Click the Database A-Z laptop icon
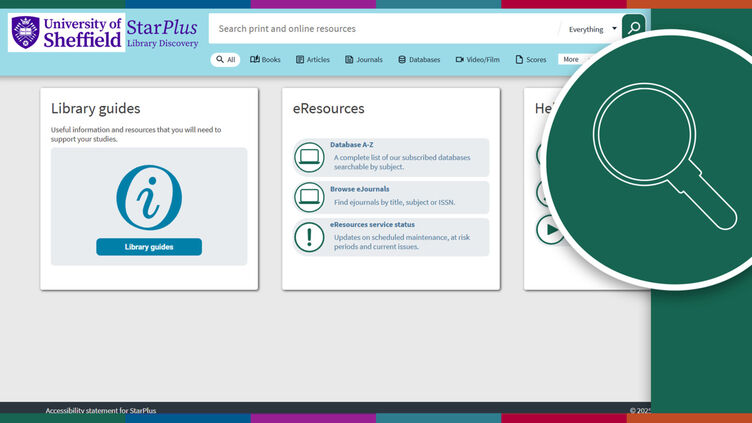This screenshot has width=752, height=423. [x=310, y=157]
